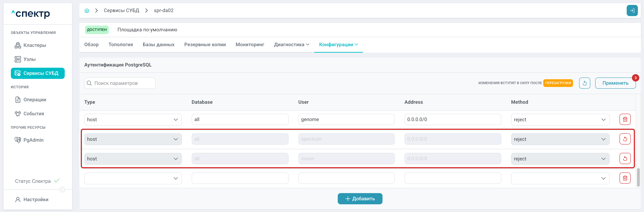Click the ДОСТУПЕН status badge

click(97, 30)
